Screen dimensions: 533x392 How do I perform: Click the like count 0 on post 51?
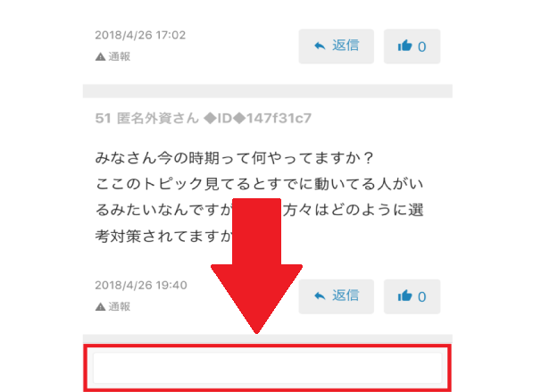pyautogui.click(x=421, y=297)
